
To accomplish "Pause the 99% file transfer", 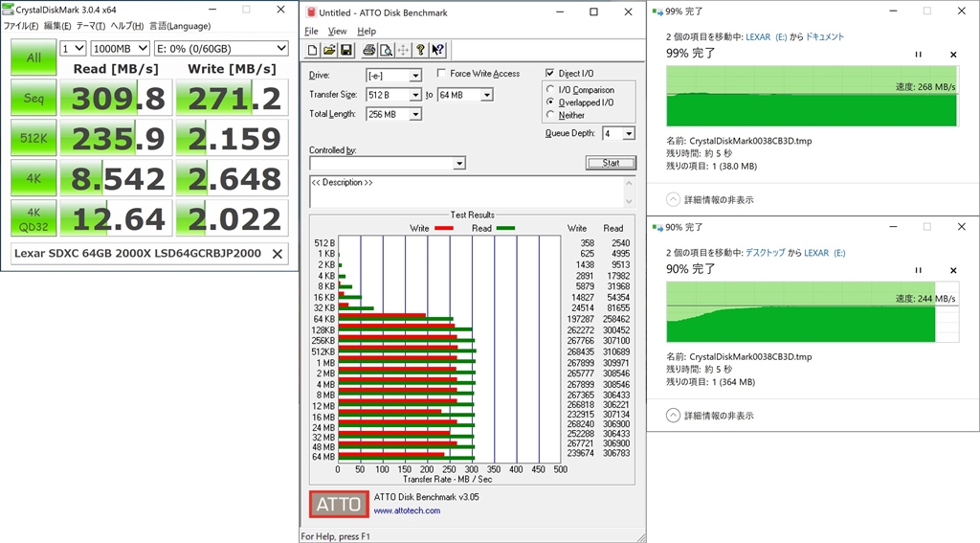I will tap(918, 55).
